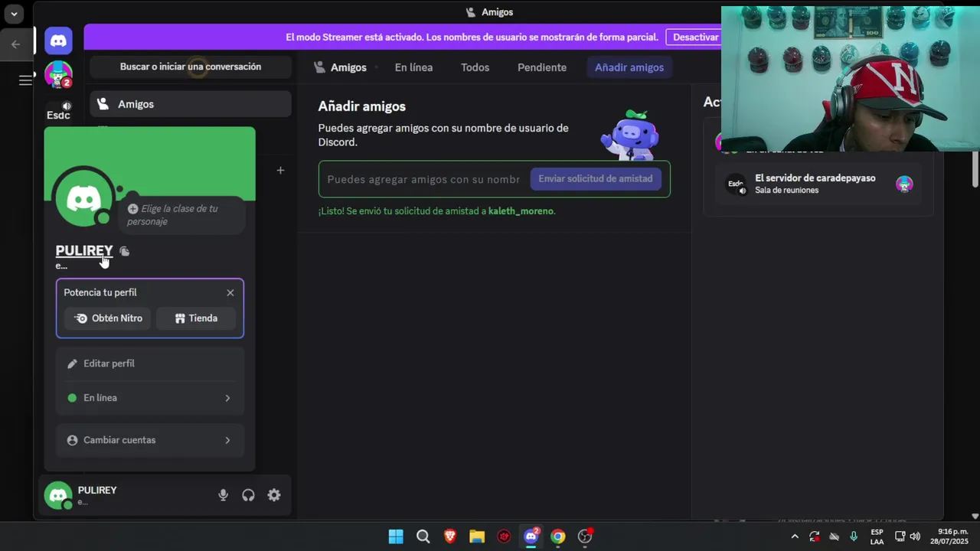This screenshot has height=551, width=980.
Task: Click the account icon beside Cambiar cuentas
Action: click(72, 440)
